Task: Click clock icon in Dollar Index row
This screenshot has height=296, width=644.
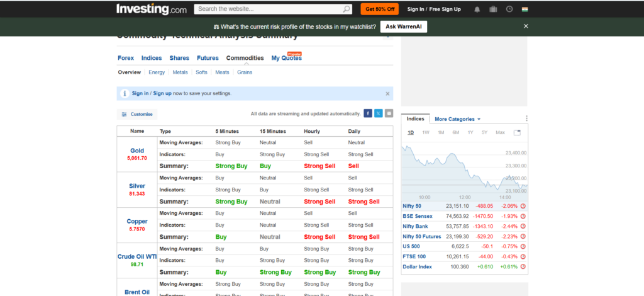Action: pyautogui.click(x=523, y=267)
